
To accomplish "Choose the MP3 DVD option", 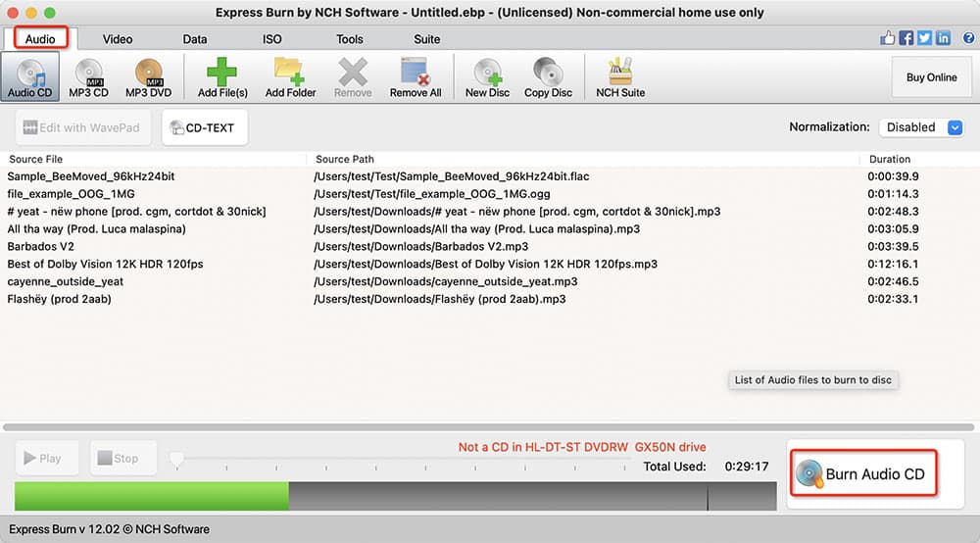I will coord(148,76).
